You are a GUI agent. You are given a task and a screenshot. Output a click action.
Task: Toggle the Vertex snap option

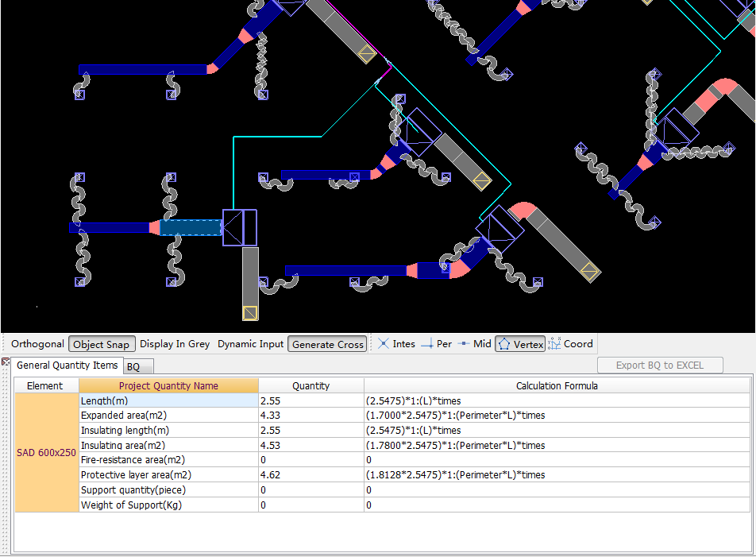520,344
